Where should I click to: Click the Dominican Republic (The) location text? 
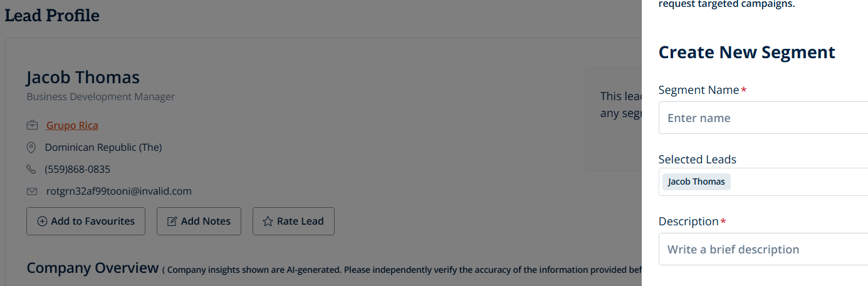pyautogui.click(x=103, y=148)
